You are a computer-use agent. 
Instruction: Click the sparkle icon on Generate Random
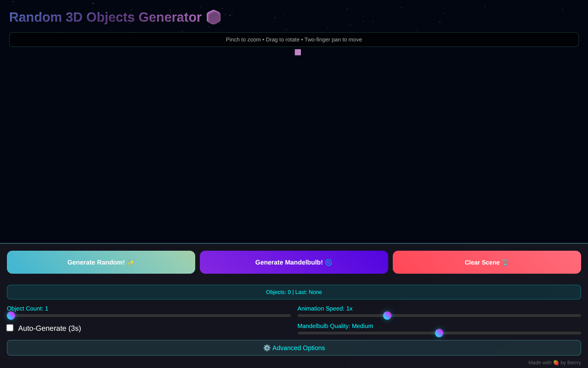(130, 263)
